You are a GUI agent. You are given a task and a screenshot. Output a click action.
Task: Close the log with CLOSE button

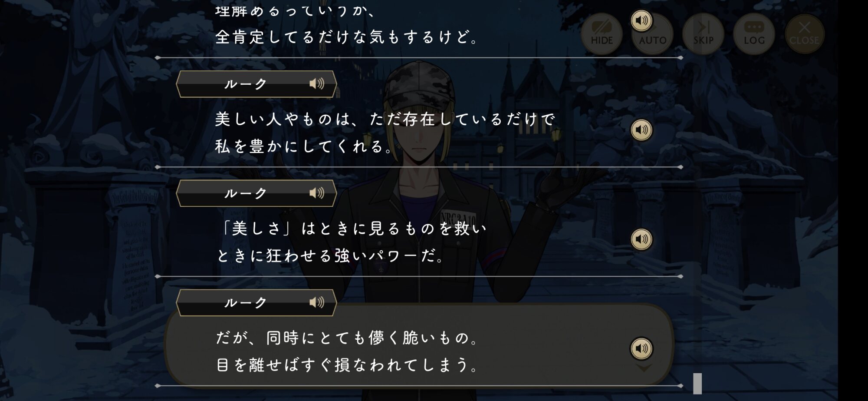804,34
